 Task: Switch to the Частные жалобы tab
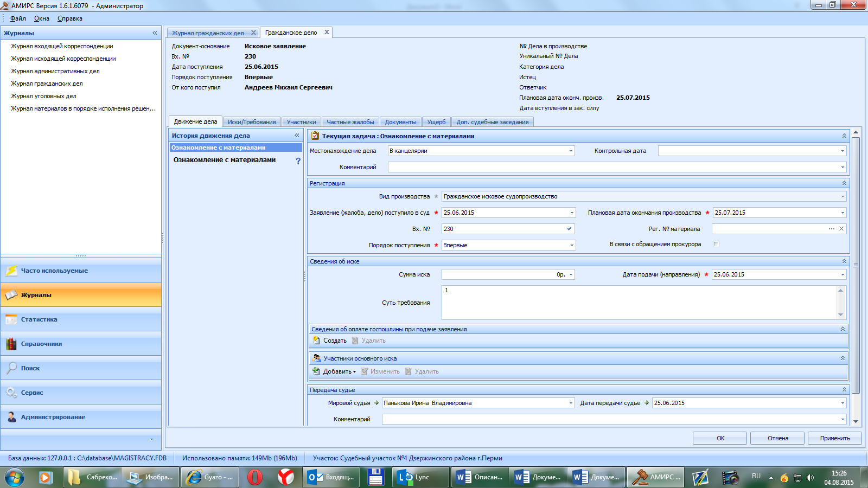pyautogui.click(x=350, y=122)
